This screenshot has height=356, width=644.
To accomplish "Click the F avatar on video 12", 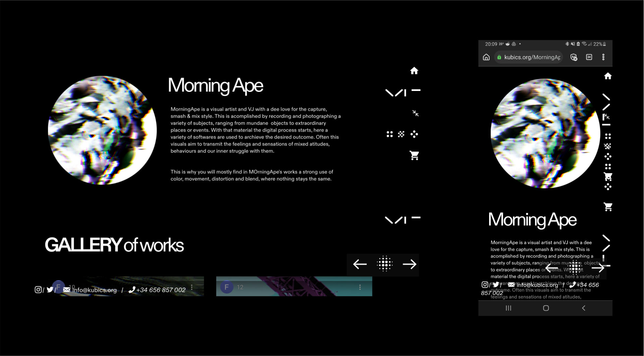I will point(227,287).
